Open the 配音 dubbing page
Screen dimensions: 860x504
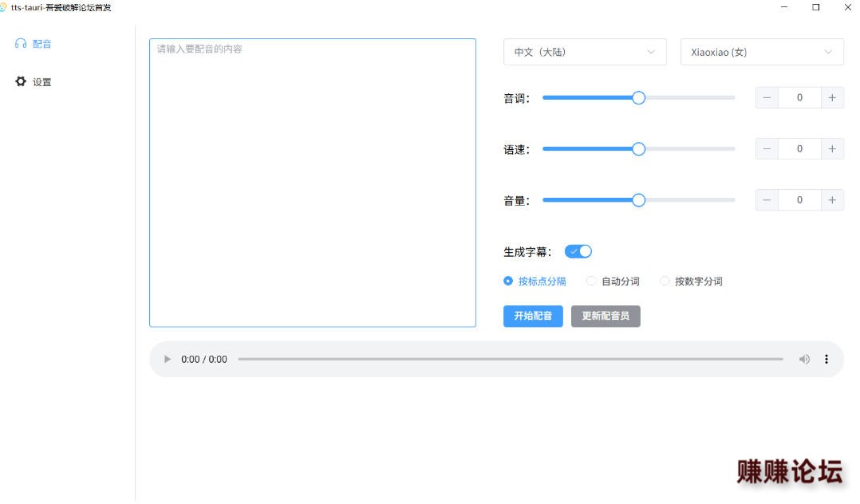tap(34, 44)
